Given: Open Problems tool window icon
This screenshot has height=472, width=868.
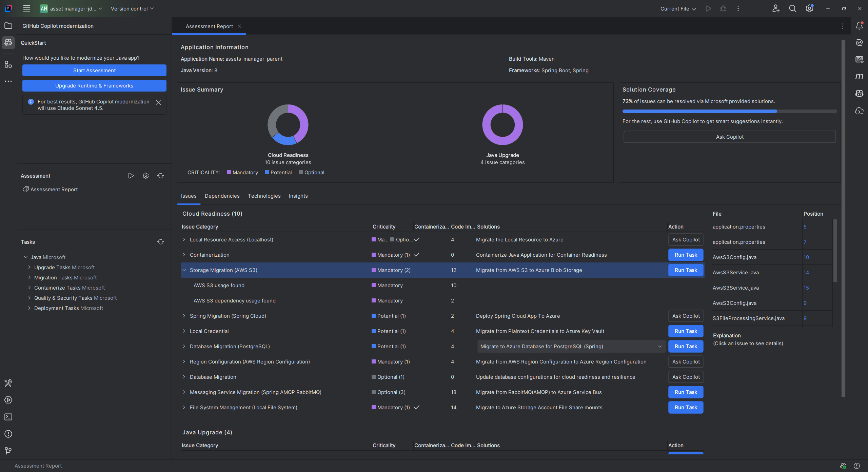Looking at the screenshot, I should pyautogui.click(x=8, y=434).
